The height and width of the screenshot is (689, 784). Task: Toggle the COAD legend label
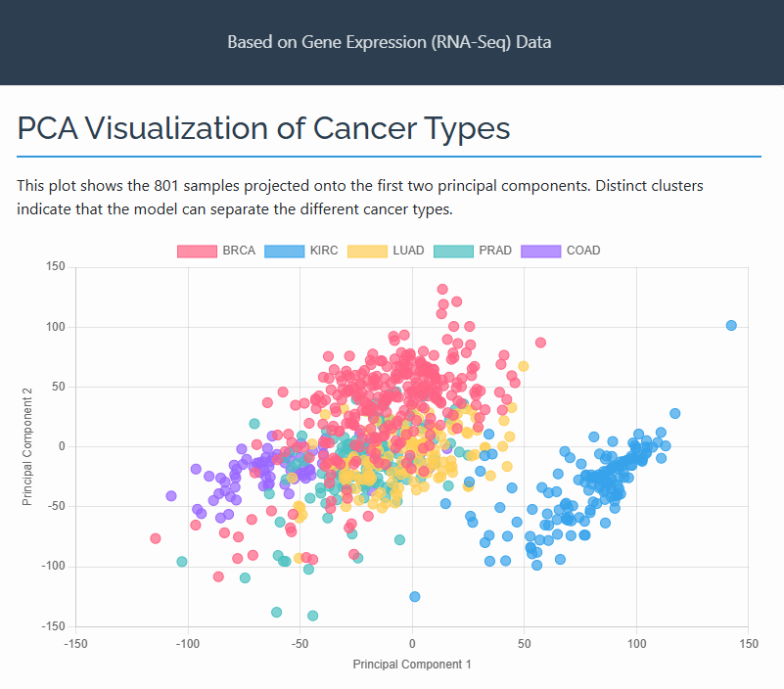[x=583, y=251]
